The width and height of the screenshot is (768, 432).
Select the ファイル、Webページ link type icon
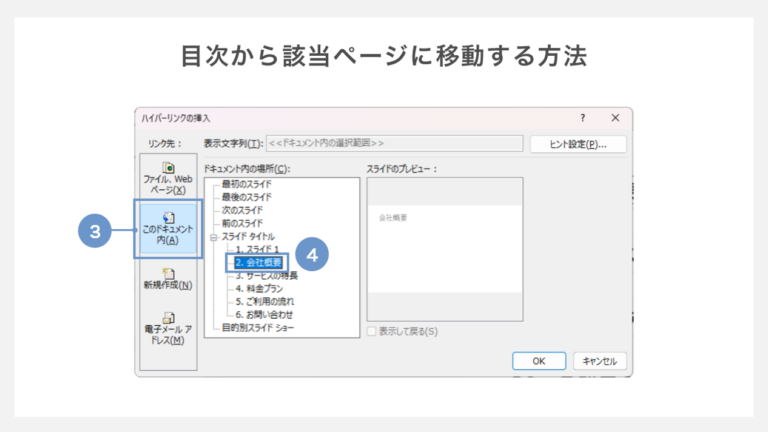pos(168,168)
